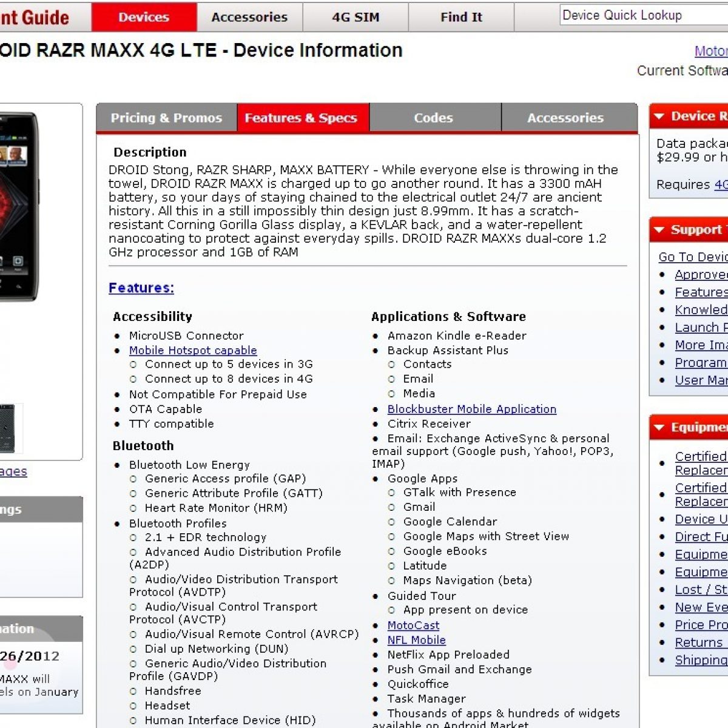This screenshot has width=728, height=728.
Task: Click the Device Quick Lookup field
Action: pos(643,16)
